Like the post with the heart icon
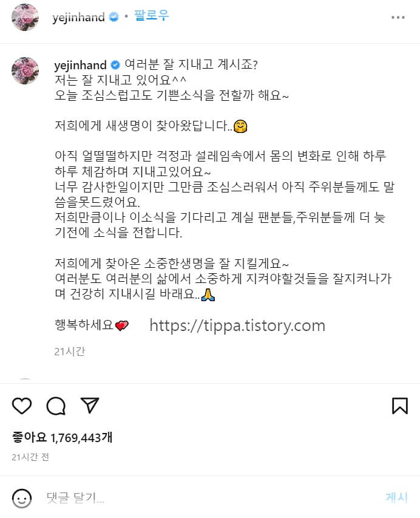This screenshot has width=420, height=518. (x=22, y=406)
